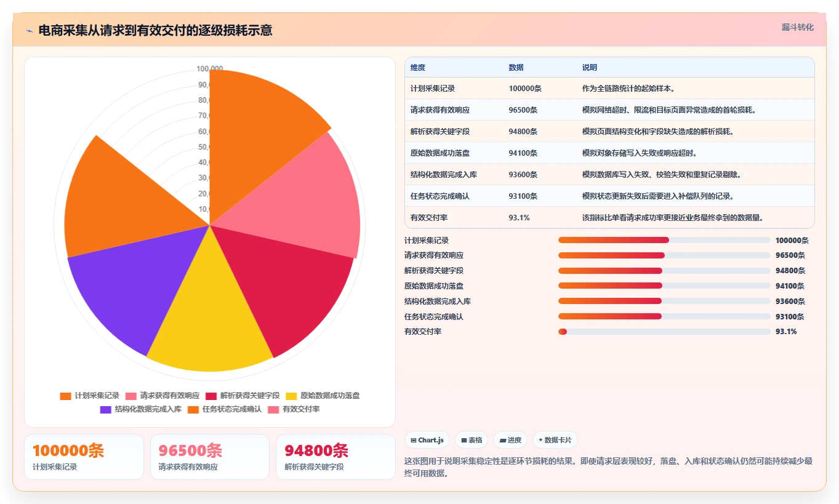Select the 数据卡片 tag chip
Screen dimensions: 839x504
[555, 440]
